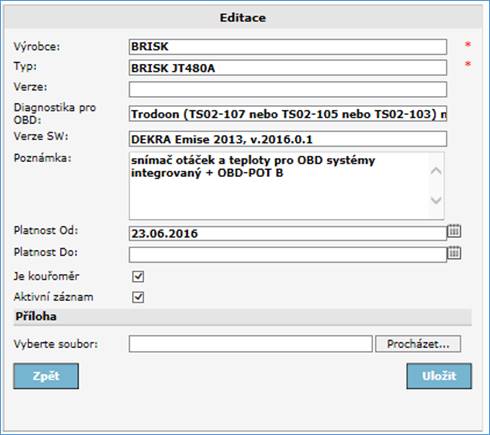
Task: Click the Verze SW input field
Action: (x=288, y=139)
